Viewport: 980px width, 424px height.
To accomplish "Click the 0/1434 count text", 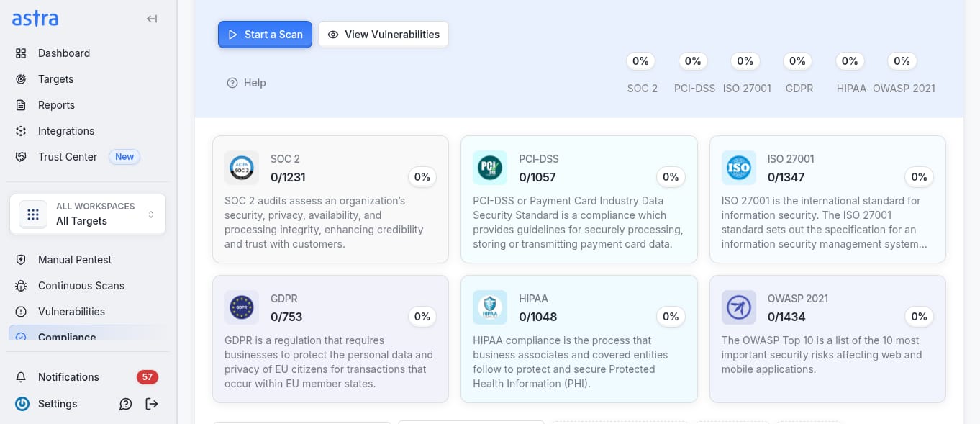I will tap(786, 317).
